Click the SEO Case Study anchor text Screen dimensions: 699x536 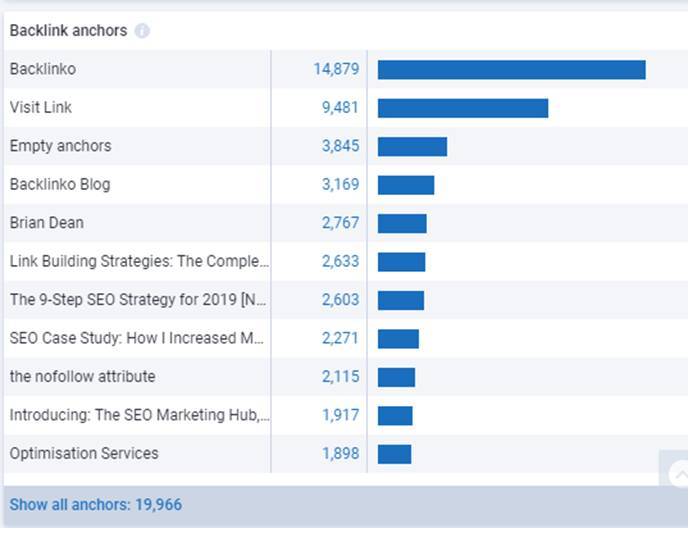pos(136,338)
